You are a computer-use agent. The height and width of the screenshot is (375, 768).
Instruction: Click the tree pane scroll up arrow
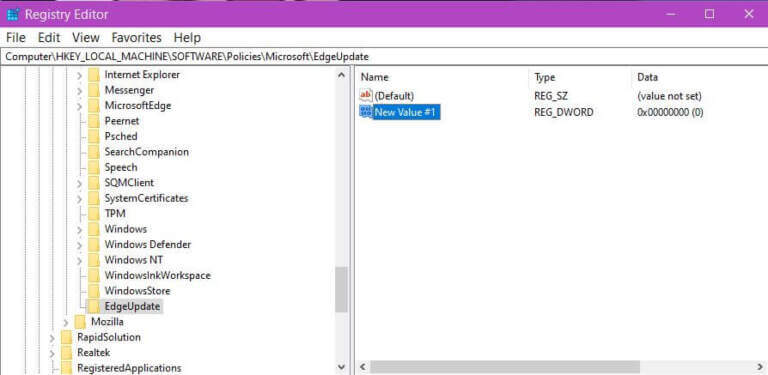tap(341, 75)
